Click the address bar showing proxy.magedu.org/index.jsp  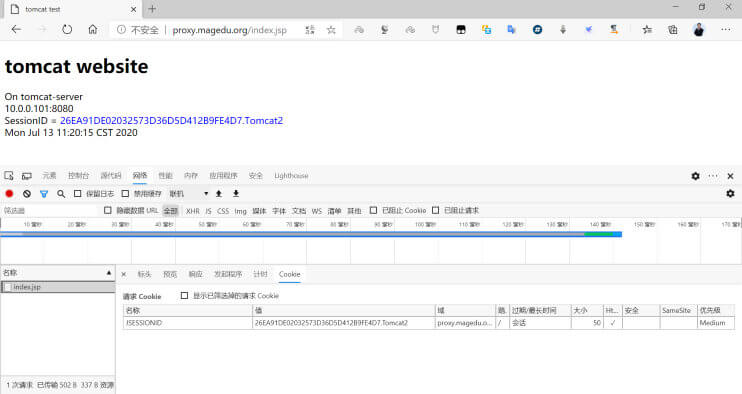coord(230,30)
